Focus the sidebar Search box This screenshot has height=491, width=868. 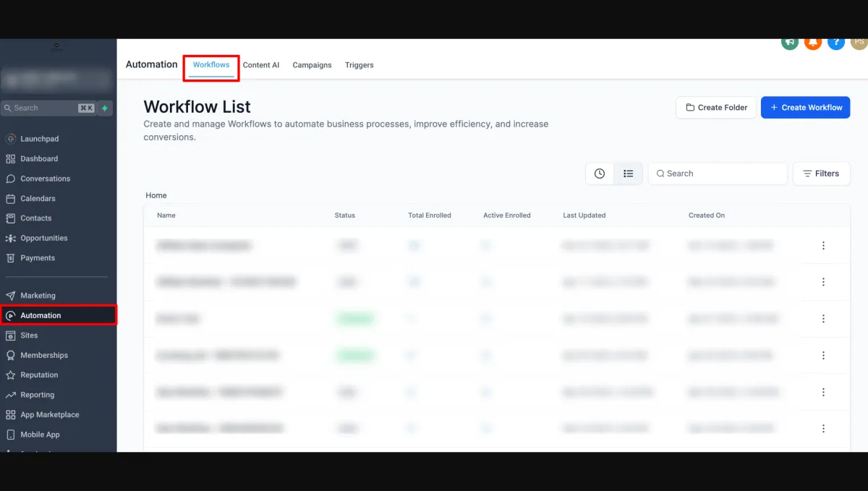(x=49, y=108)
